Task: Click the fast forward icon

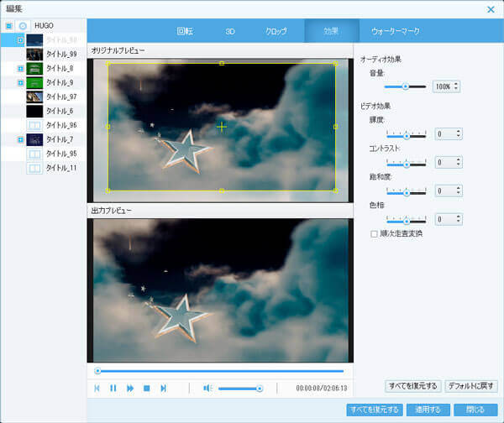Action: point(130,388)
